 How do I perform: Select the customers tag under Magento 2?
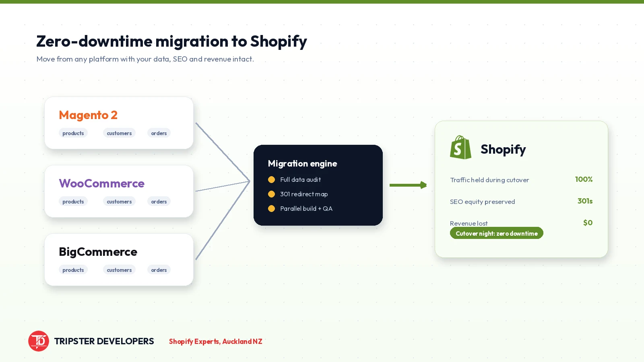click(x=119, y=133)
